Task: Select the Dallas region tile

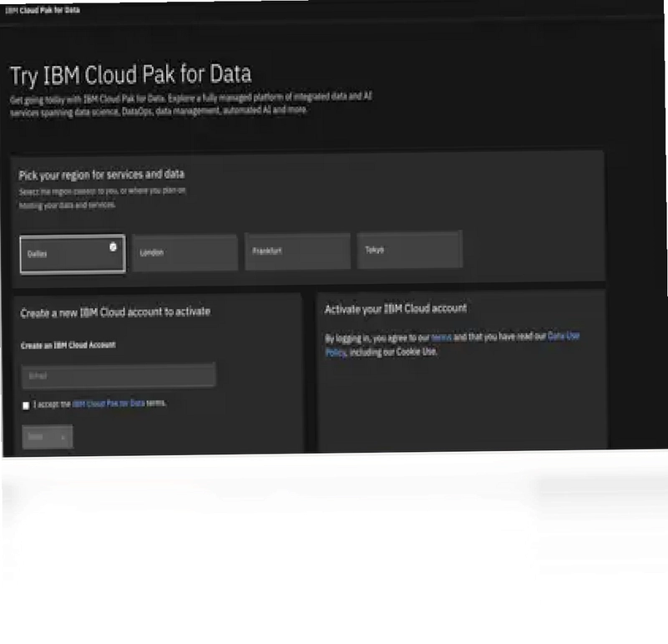Action: click(73, 254)
